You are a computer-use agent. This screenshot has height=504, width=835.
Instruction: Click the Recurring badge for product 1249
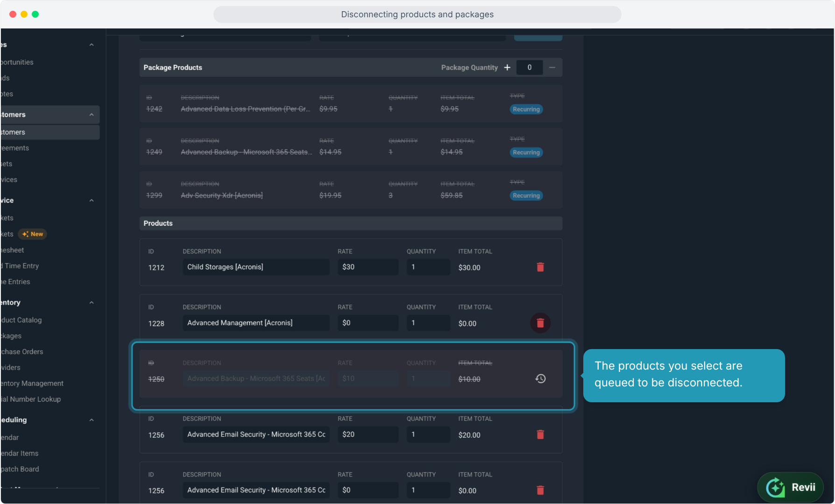526,153
